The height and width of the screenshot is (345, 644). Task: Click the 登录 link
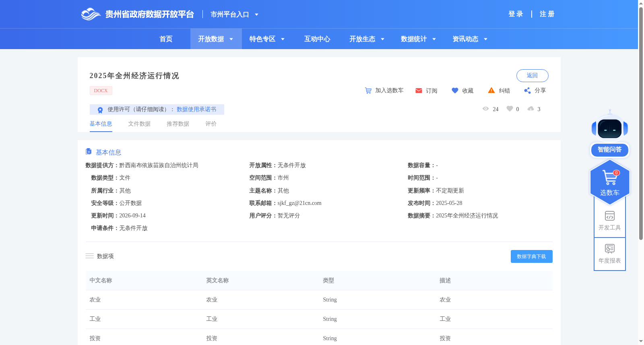(x=516, y=14)
